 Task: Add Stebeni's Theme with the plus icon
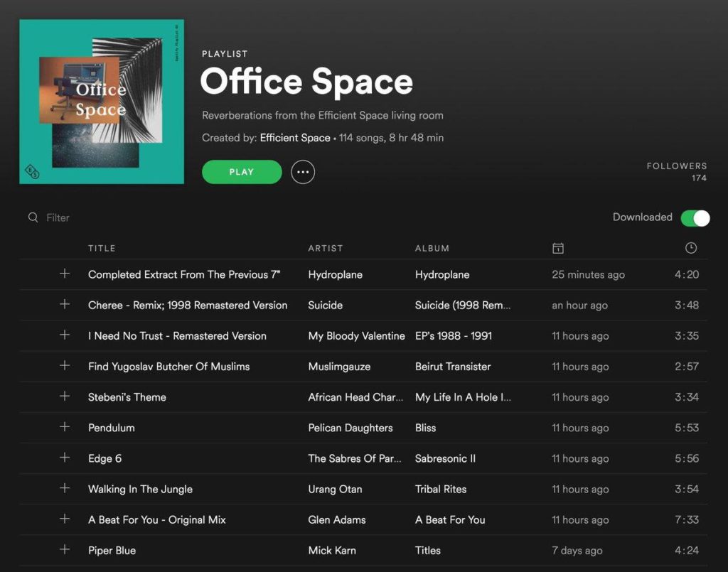(65, 396)
